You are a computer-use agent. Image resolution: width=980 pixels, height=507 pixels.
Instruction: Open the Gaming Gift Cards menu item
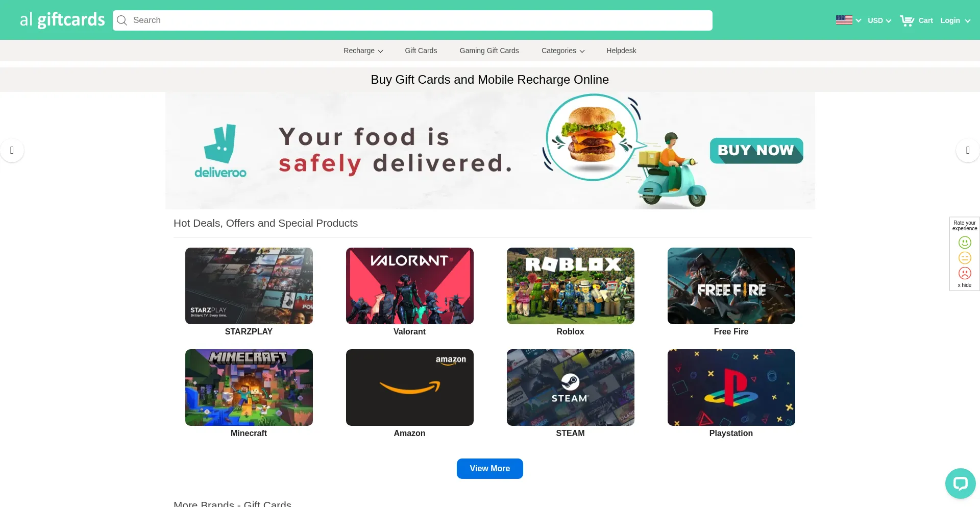pyautogui.click(x=489, y=51)
